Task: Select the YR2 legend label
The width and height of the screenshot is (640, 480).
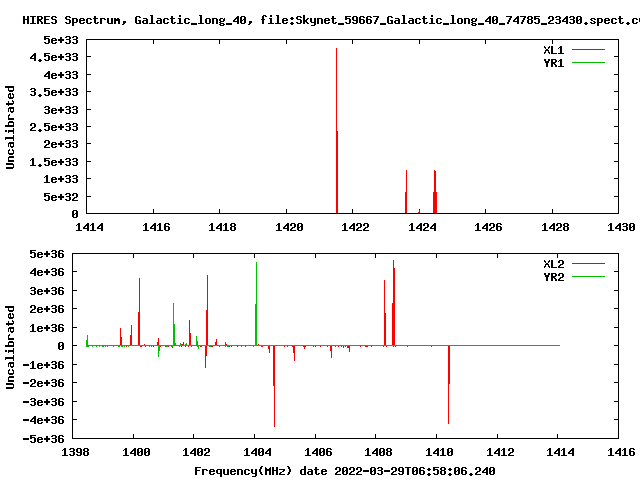Action: [x=553, y=277]
